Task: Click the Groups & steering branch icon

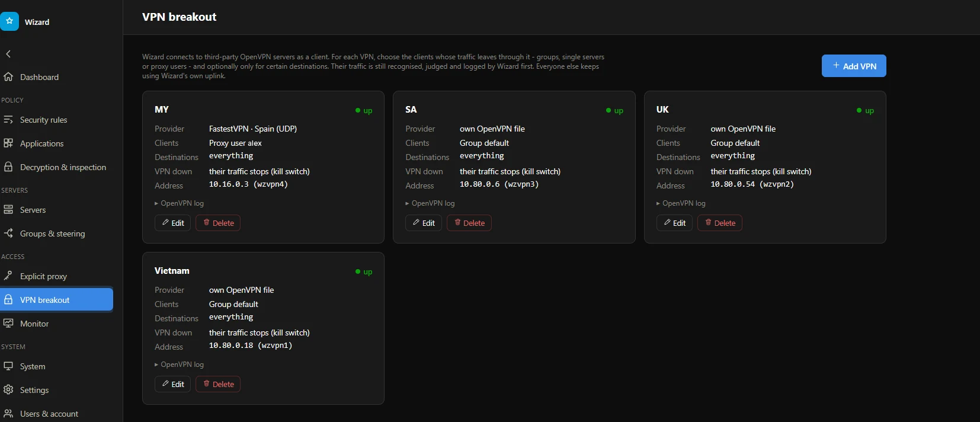Action: click(8, 234)
